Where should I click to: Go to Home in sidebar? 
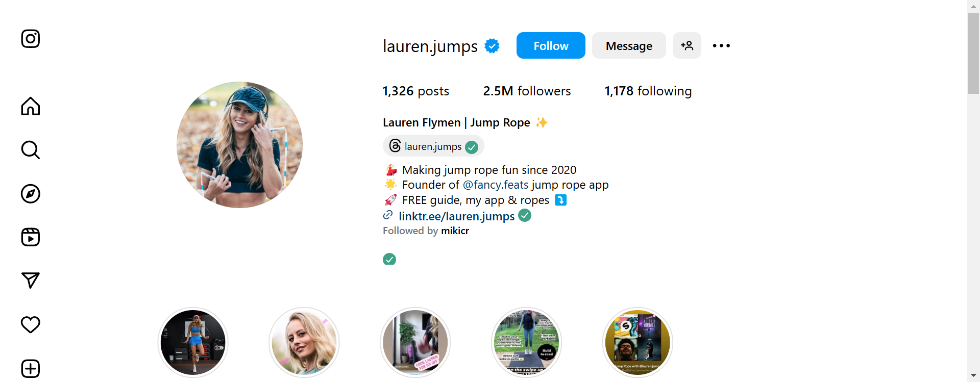[31, 106]
